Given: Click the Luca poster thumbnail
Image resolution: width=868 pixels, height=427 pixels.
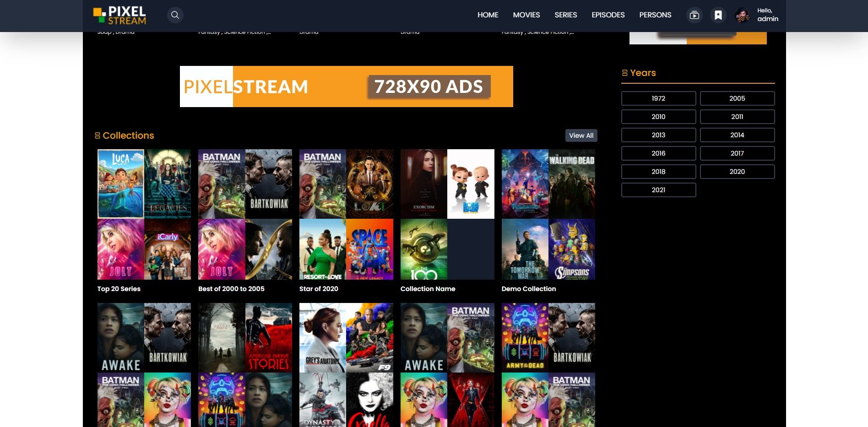Looking at the screenshot, I should pos(121,184).
